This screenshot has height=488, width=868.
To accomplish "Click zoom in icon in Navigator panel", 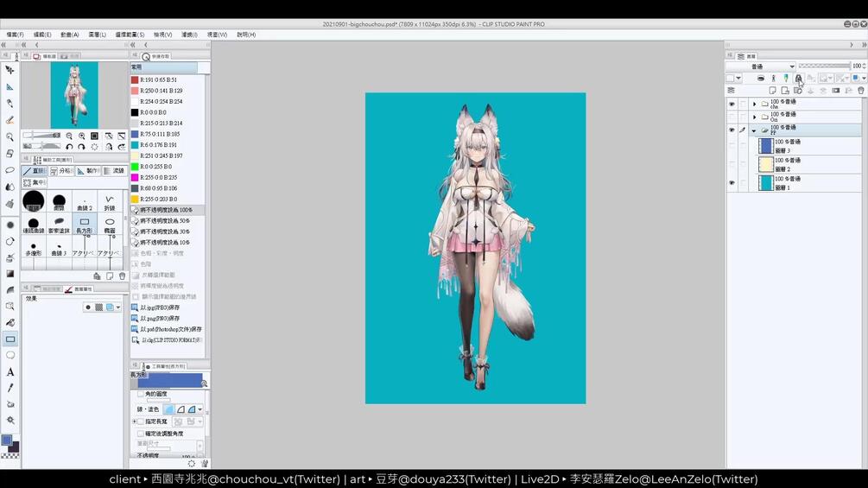I will pyautogui.click(x=82, y=136).
